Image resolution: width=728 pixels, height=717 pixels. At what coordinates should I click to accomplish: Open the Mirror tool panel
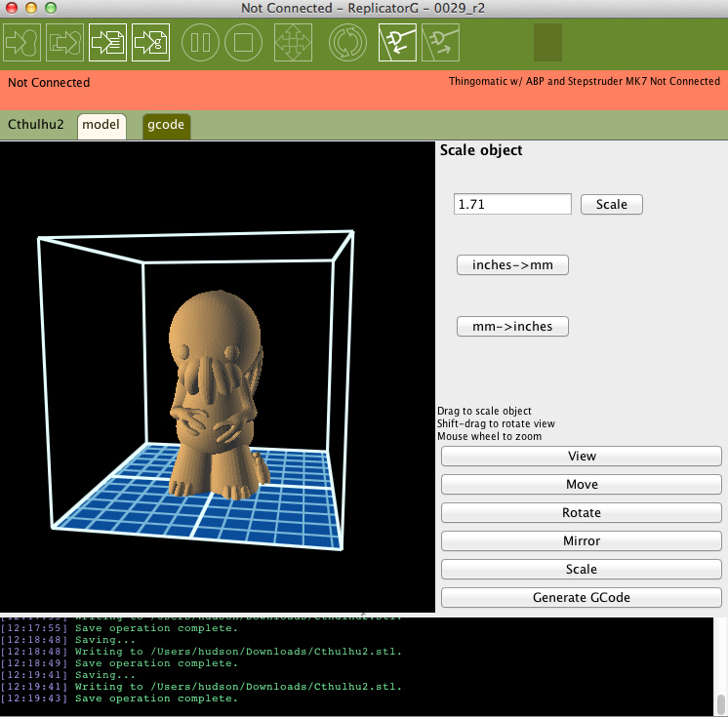(582, 541)
